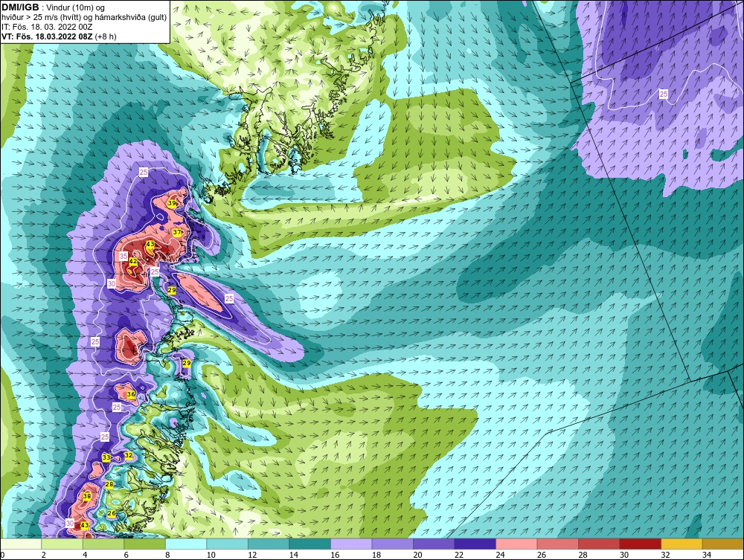Pick the teal 12–14 m/s legend swatch
Viewport: 744px width, 560px height.
point(269,544)
